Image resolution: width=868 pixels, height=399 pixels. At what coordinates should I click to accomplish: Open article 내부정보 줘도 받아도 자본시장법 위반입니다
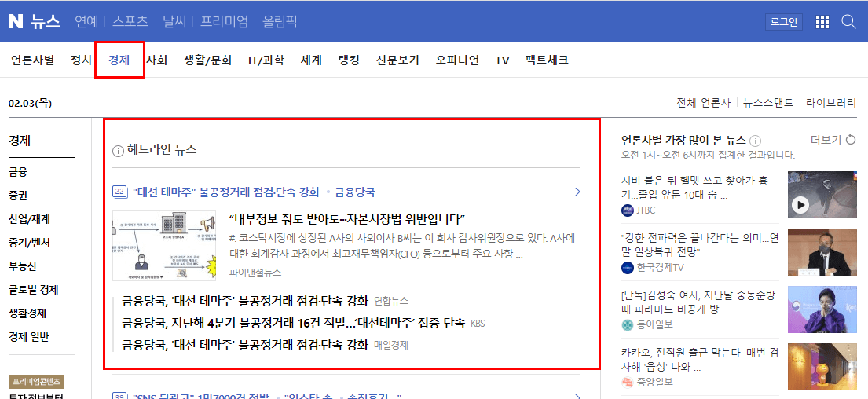pos(346,218)
